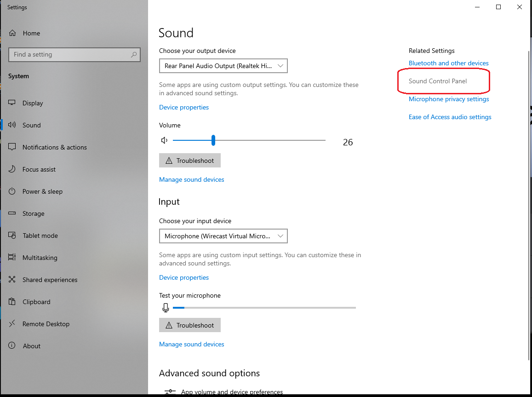Click the volume slider thumb
The image size is (532, 397).
coord(213,140)
